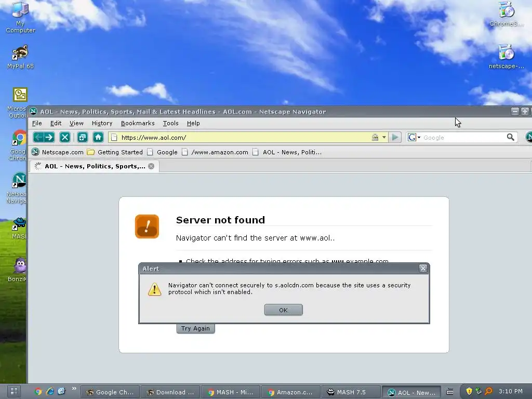Viewport: 532px width, 399px height.
Task: Minimize the Netscape Navigator window
Action: 515,111
